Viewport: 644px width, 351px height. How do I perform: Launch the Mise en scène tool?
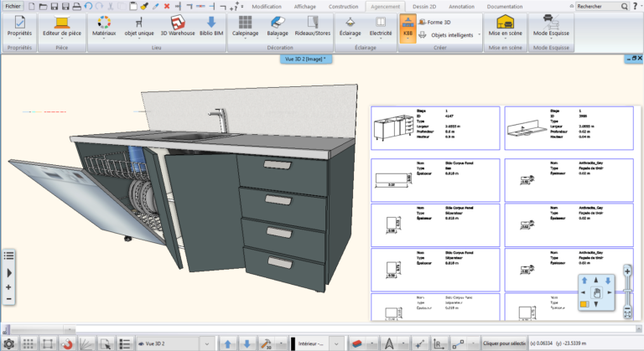click(x=505, y=26)
